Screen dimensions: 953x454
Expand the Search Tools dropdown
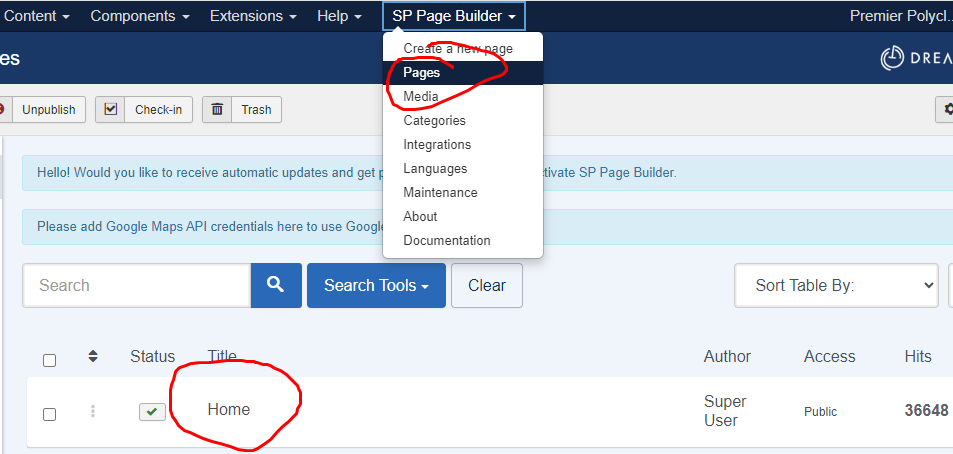[376, 285]
